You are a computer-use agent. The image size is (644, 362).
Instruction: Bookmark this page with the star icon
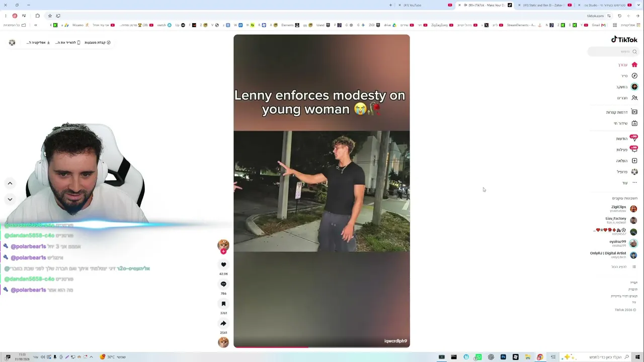[50, 16]
